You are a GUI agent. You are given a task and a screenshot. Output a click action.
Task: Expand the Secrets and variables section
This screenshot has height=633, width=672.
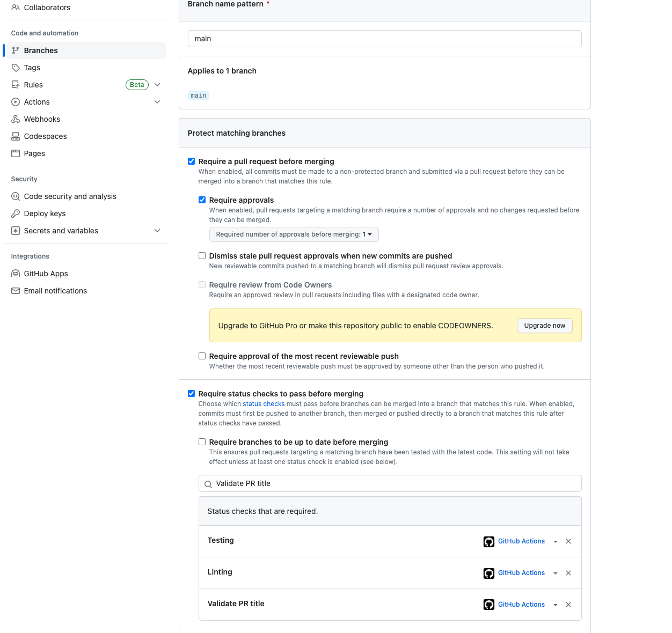pos(157,231)
